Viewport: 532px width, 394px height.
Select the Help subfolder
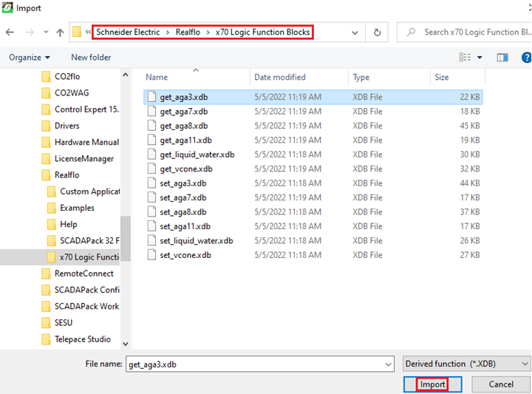point(62,224)
